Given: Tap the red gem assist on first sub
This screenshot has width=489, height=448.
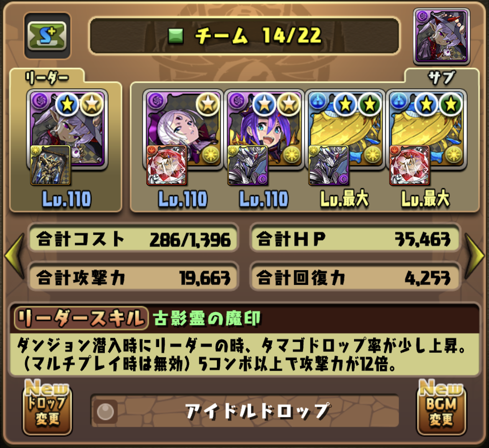Looking at the screenshot, I should 166,165.
